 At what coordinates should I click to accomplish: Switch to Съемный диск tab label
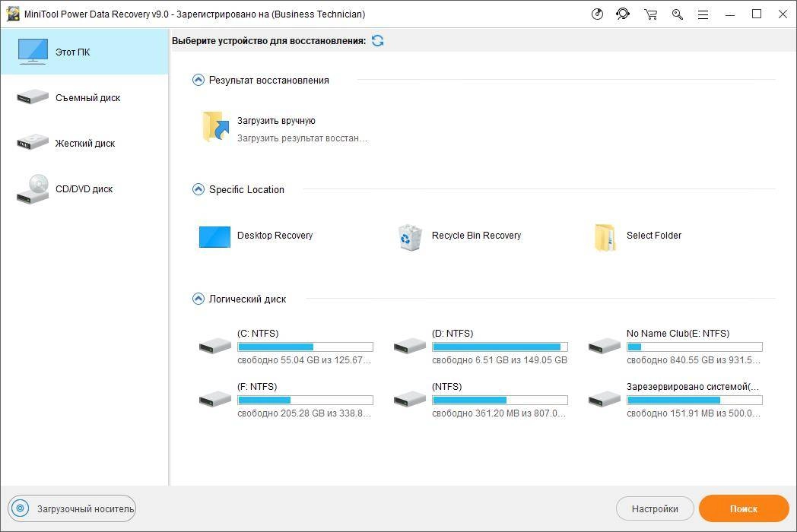[88, 97]
